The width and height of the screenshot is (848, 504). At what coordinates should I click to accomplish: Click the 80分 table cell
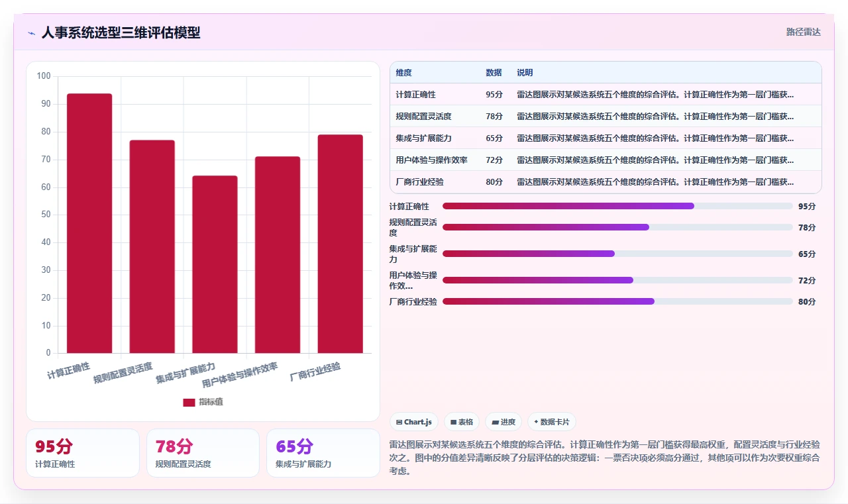[494, 182]
